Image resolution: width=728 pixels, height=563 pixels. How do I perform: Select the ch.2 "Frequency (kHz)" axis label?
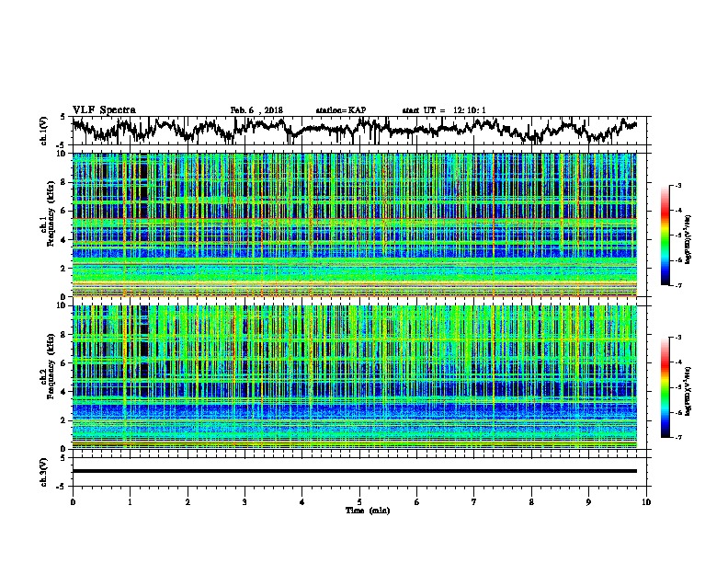tap(51, 366)
